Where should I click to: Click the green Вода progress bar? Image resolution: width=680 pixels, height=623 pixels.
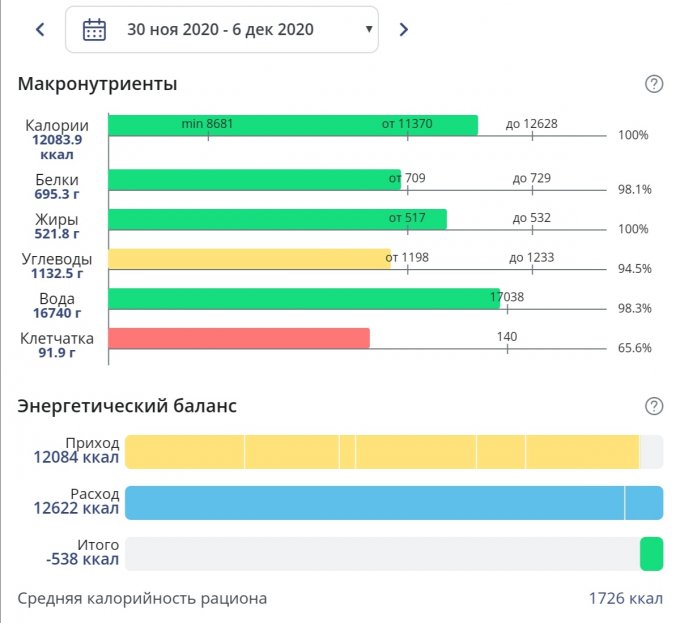point(302,299)
